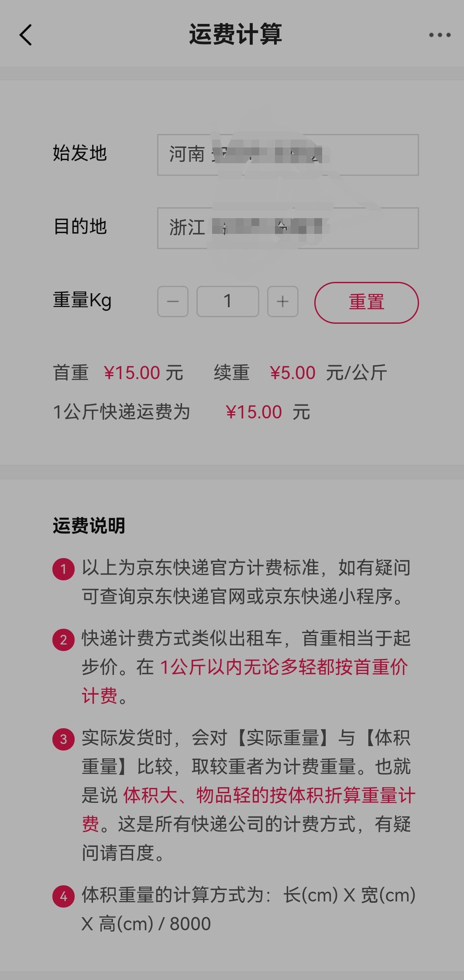Tap the 重量Kg label
Viewport: 464px width, 980px height.
pyautogui.click(x=82, y=301)
